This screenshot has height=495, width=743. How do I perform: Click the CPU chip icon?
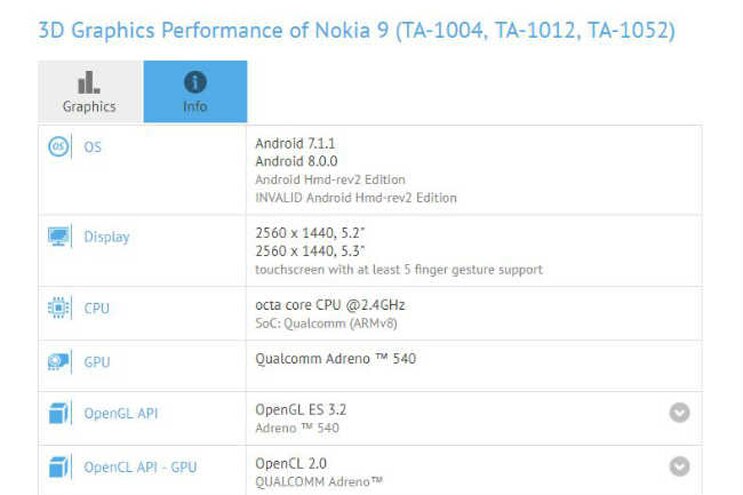point(59,308)
